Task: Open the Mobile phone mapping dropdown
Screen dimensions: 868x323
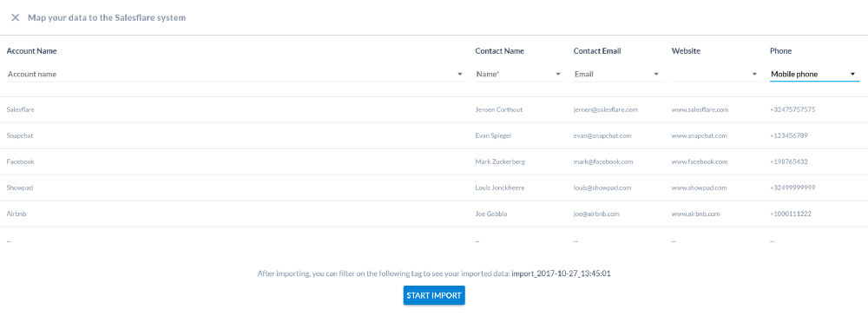Action: tap(814, 74)
